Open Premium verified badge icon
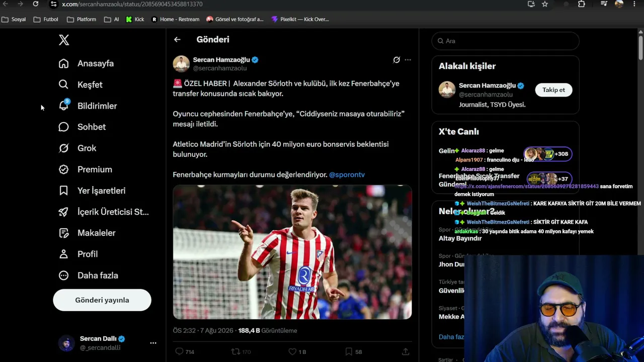The width and height of the screenshot is (644, 362). [x=63, y=169]
